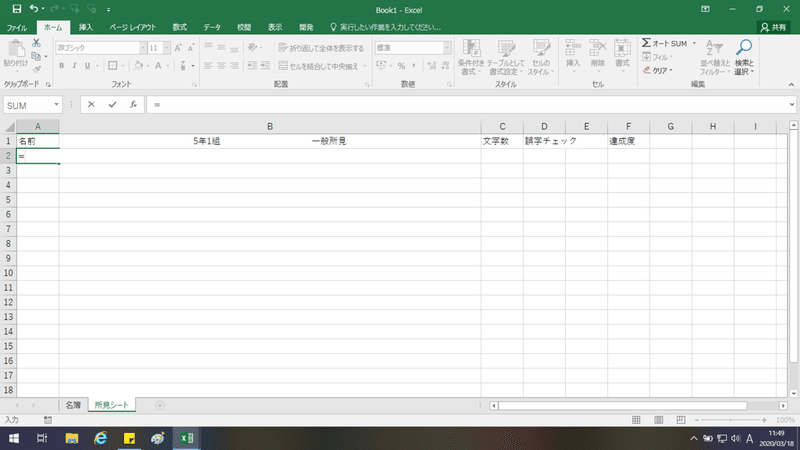Open the File (ファイル) tab

point(17,27)
